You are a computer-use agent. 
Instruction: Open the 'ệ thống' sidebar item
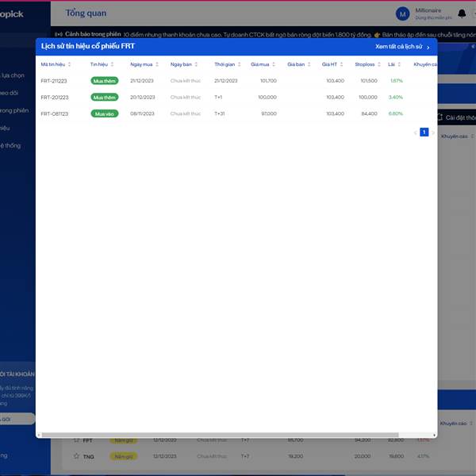(x=10, y=146)
